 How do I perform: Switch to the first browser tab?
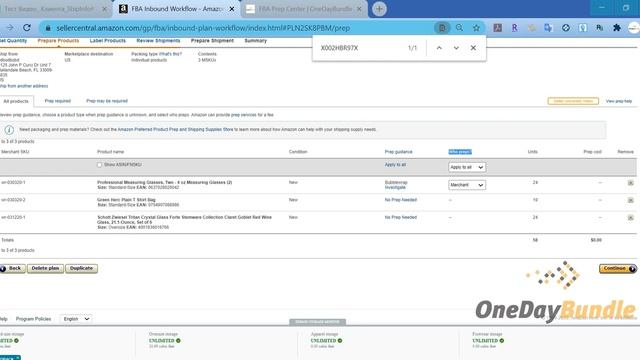pos(53,9)
